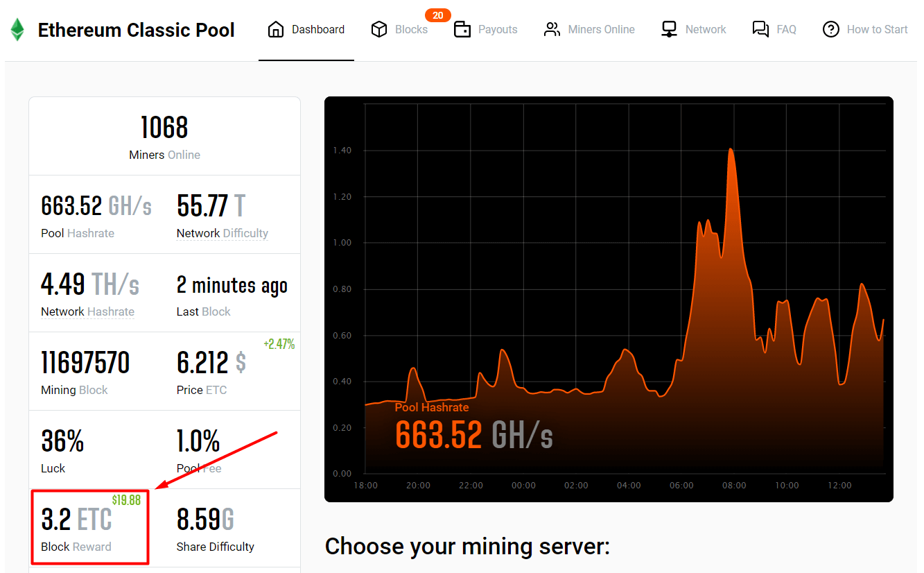Open the How to Start guide
The height and width of the screenshot is (573, 924).
[x=877, y=30]
